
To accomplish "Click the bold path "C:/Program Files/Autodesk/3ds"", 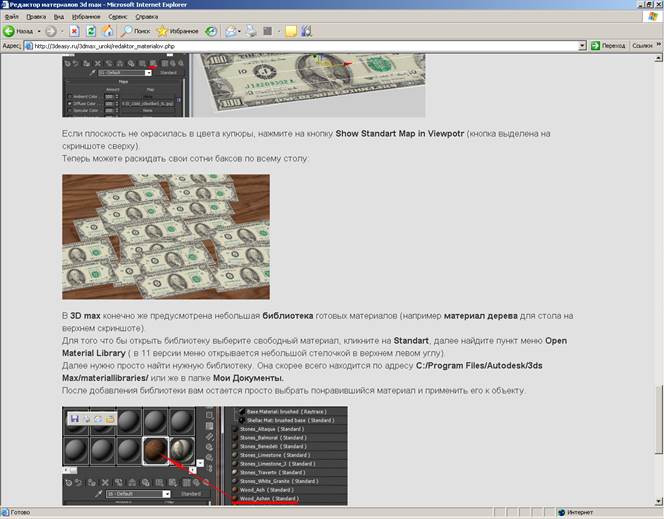I will tap(479, 365).
